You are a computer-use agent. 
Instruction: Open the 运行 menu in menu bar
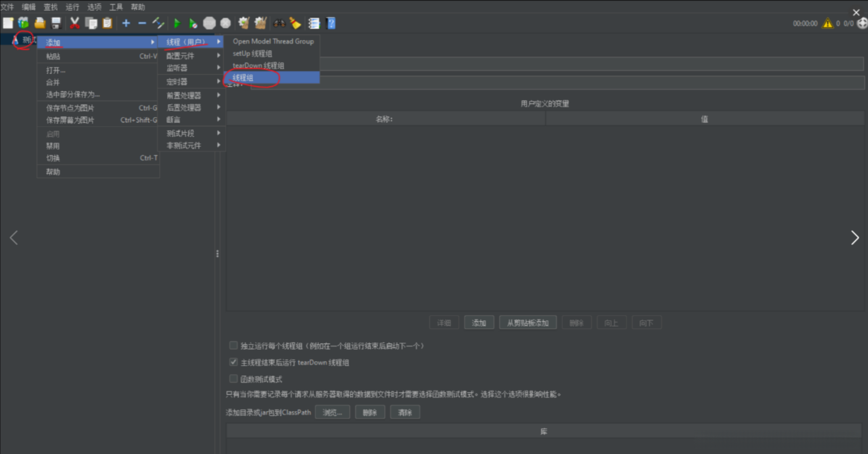tap(72, 7)
